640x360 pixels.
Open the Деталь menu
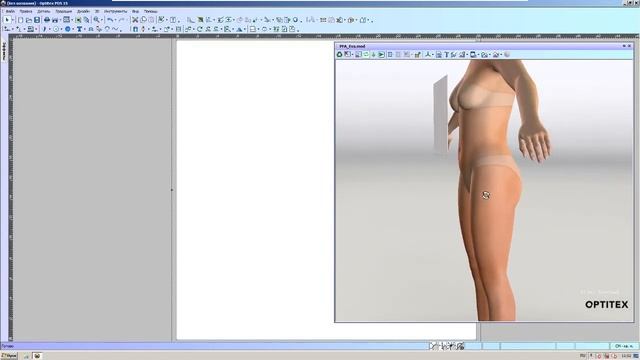[43, 11]
